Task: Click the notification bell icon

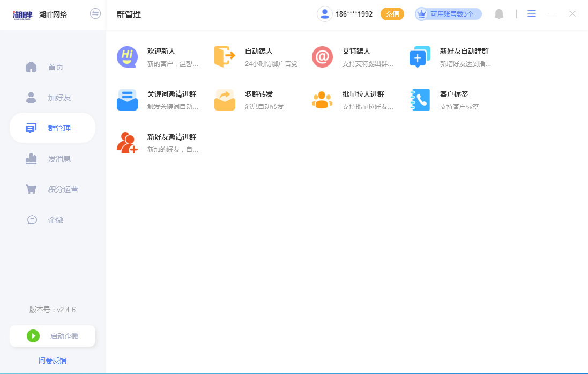Action: pos(498,13)
